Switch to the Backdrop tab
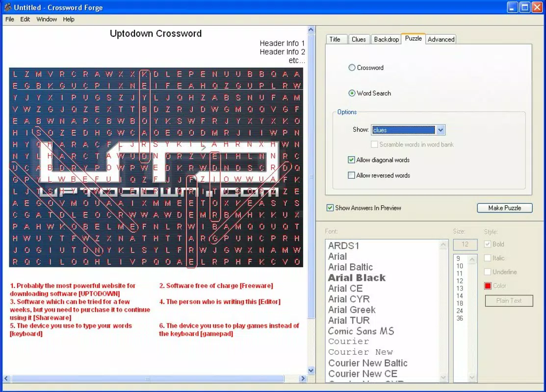The height and width of the screenshot is (392, 546). point(386,39)
